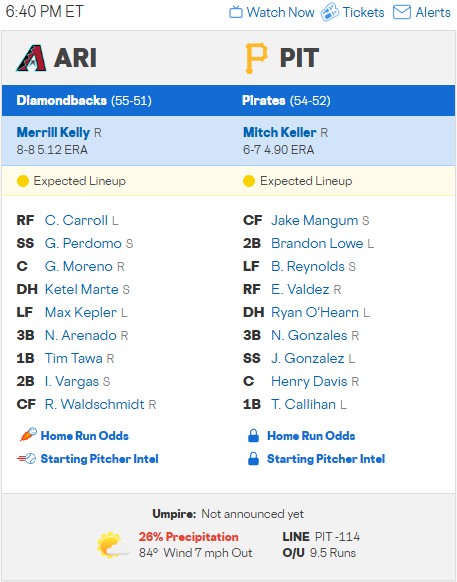457x582 pixels.
Task: Open R. Waldschmidt player page
Action: click(x=95, y=404)
